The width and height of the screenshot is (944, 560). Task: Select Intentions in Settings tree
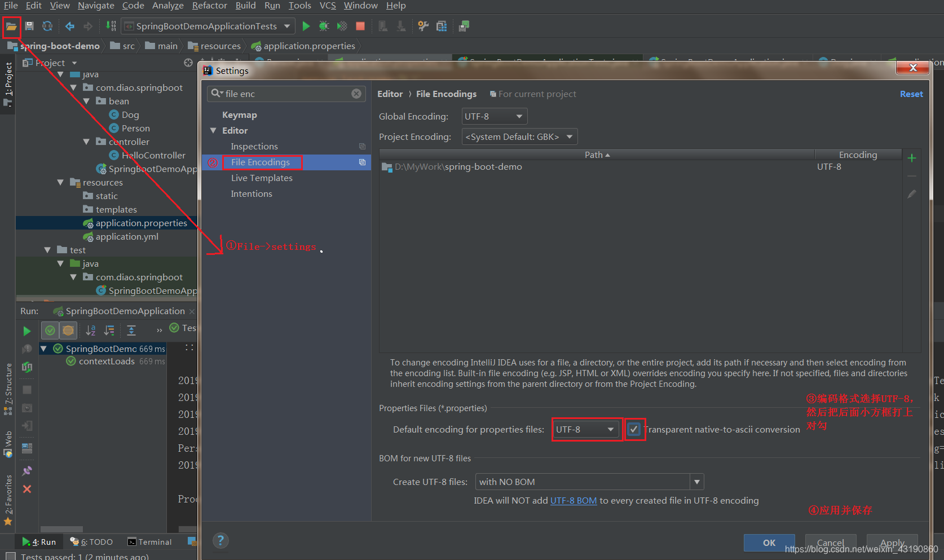point(252,193)
